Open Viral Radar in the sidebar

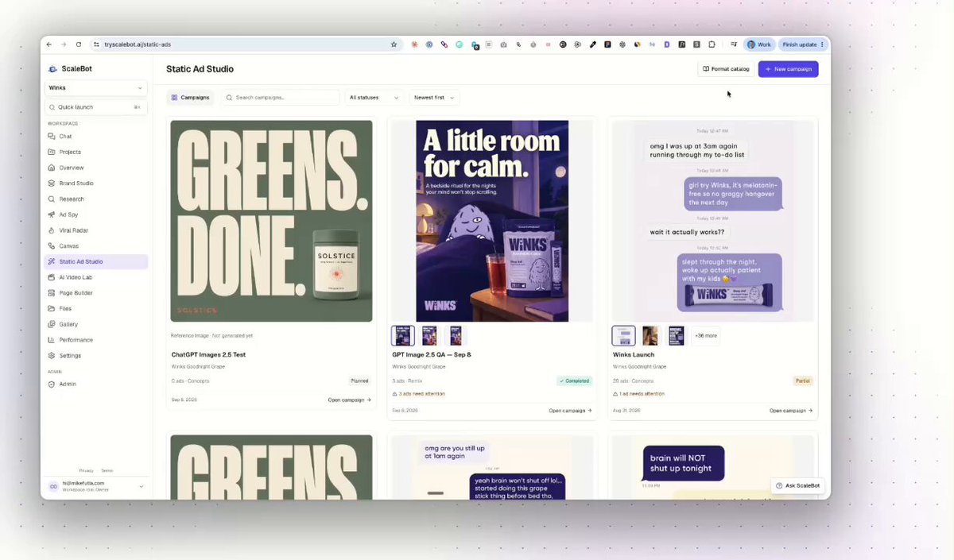click(73, 230)
